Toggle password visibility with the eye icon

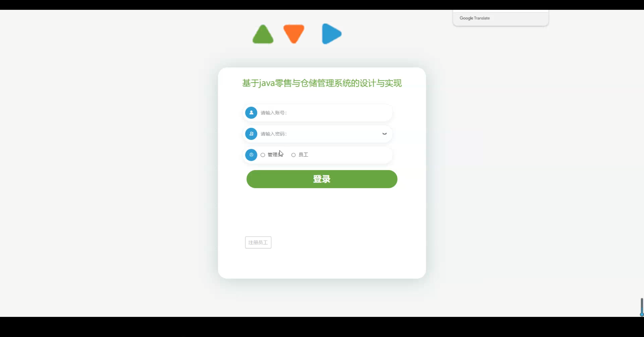pos(384,134)
